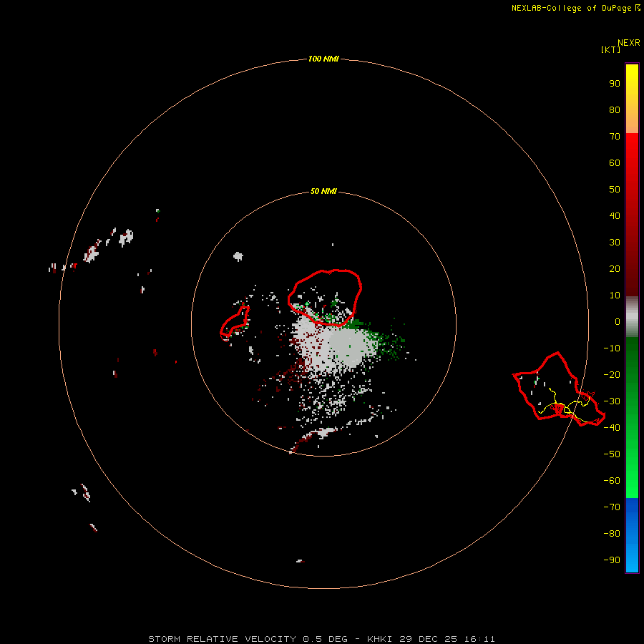Click the 70 value on the velocity scale
The height and width of the screenshot is (644, 644).
point(615,137)
